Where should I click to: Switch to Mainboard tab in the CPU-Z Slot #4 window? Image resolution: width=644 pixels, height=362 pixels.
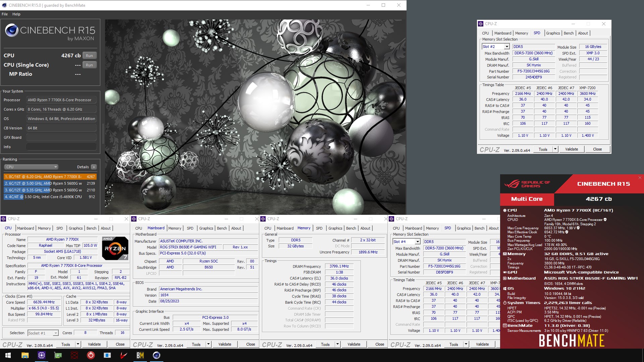(414, 228)
